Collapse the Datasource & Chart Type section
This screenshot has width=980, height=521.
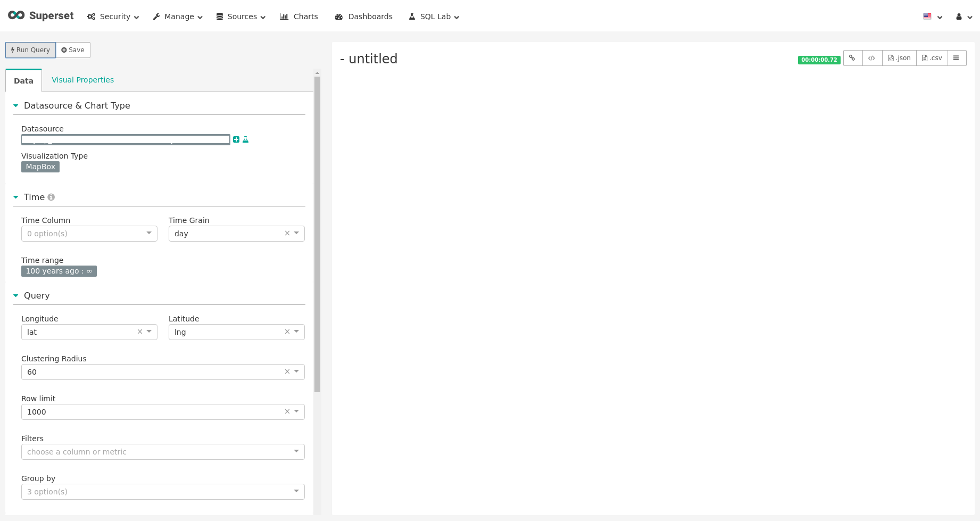click(x=15, y=105)
